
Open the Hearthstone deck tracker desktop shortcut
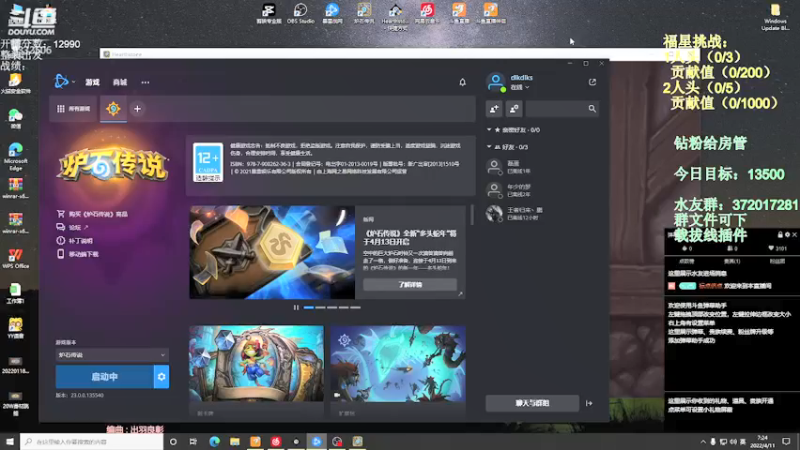[x=395, y=15]
